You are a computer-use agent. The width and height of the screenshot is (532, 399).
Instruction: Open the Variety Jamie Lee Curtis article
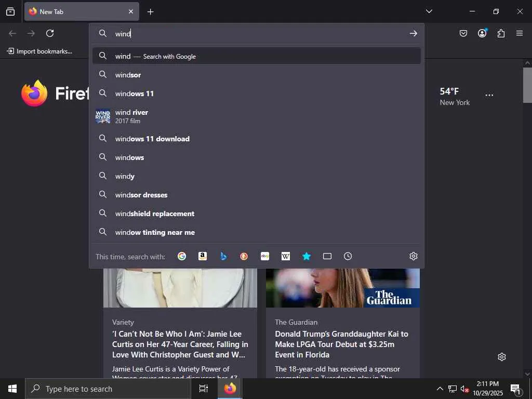[180, 344]
